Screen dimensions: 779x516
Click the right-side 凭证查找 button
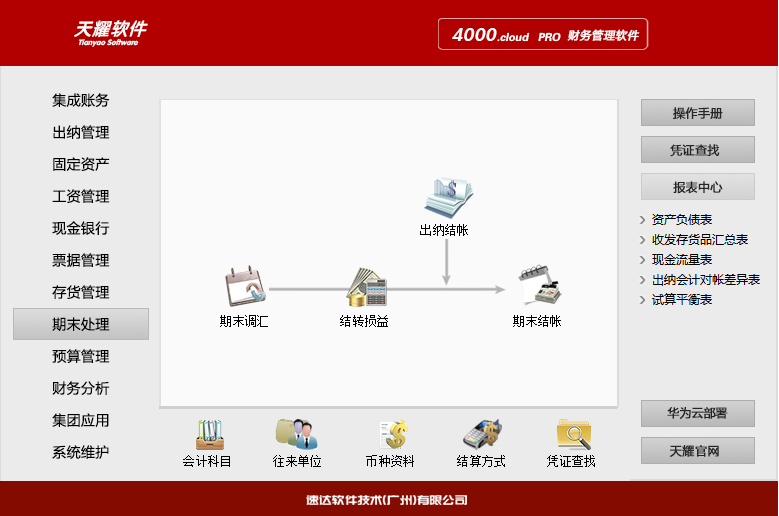click(698, 149)
